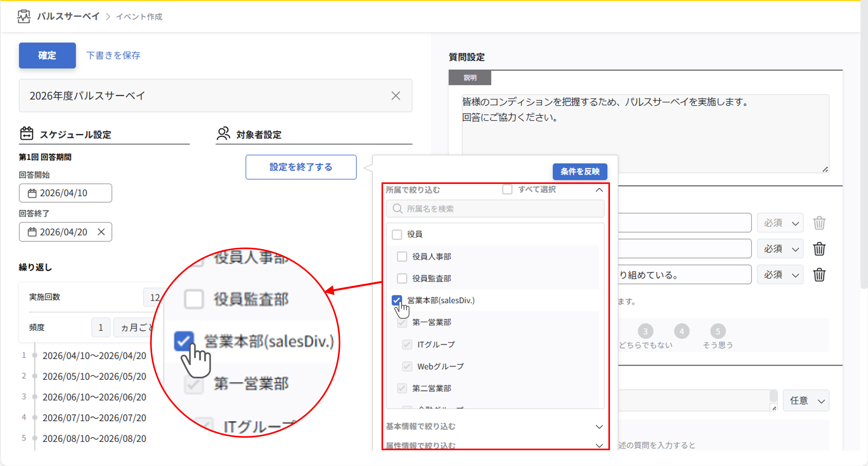Open calendar icon in 回答開始 field
This screenshot has width=868, height=466.
click(x=32, y=193)
